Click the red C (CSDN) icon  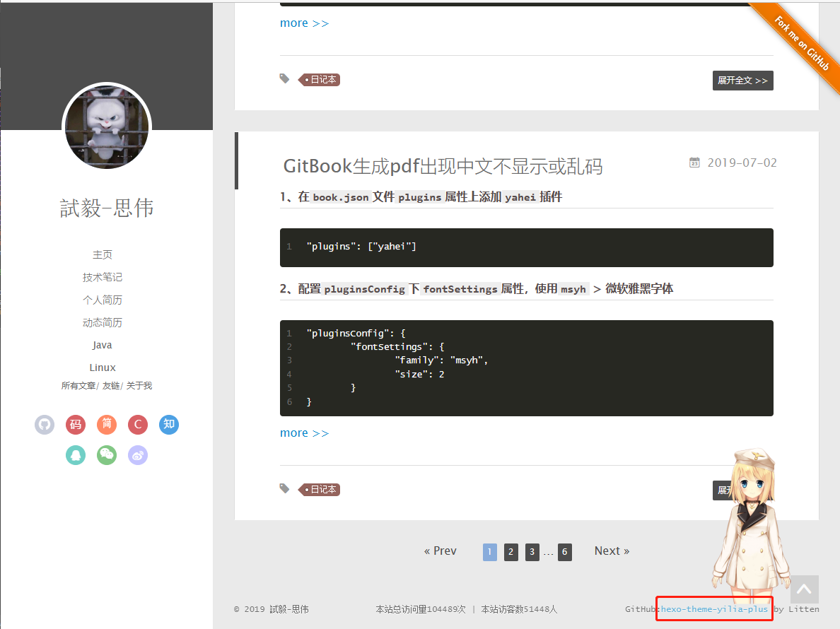tap(138, 425)
